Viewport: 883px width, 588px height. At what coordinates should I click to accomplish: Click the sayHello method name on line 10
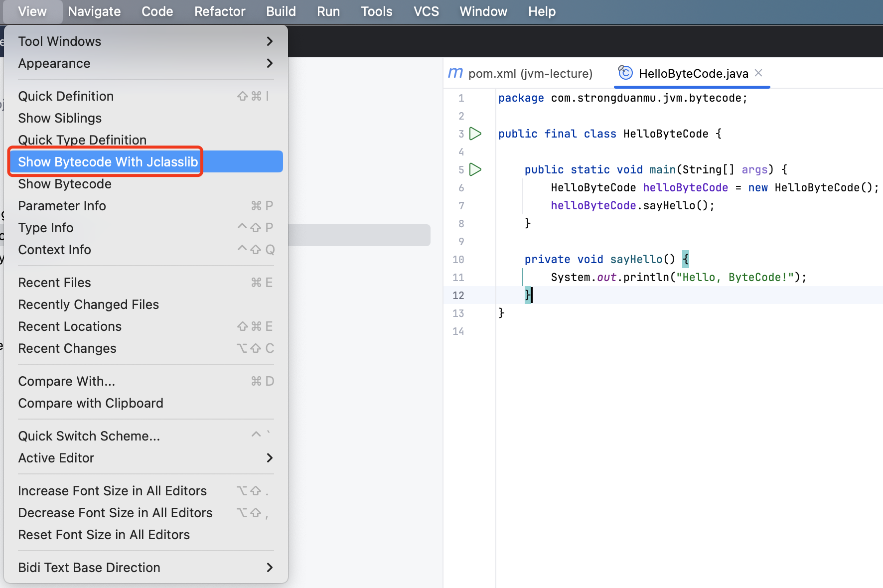pyautogui.click(x=636, y=259)
